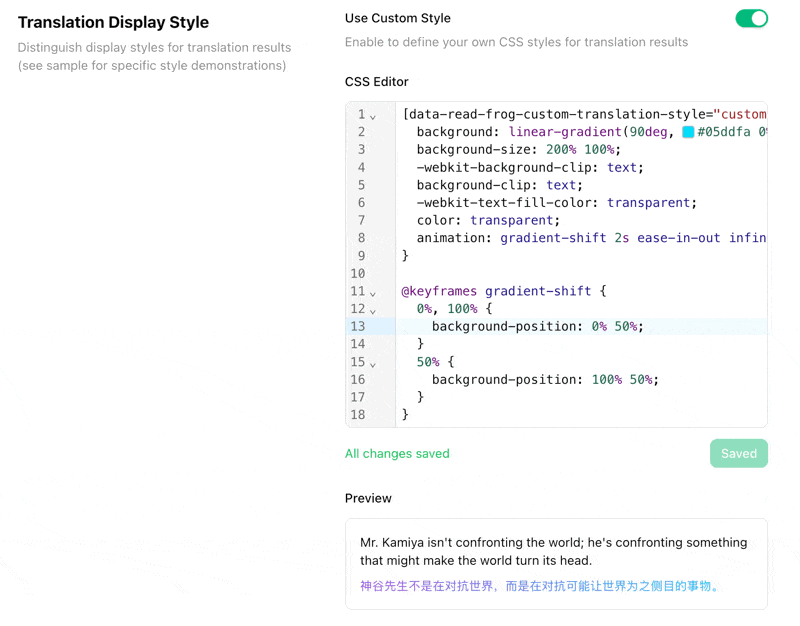Toggle the Use Custom Style switch
Screen dimensions: 800x626
751,18
